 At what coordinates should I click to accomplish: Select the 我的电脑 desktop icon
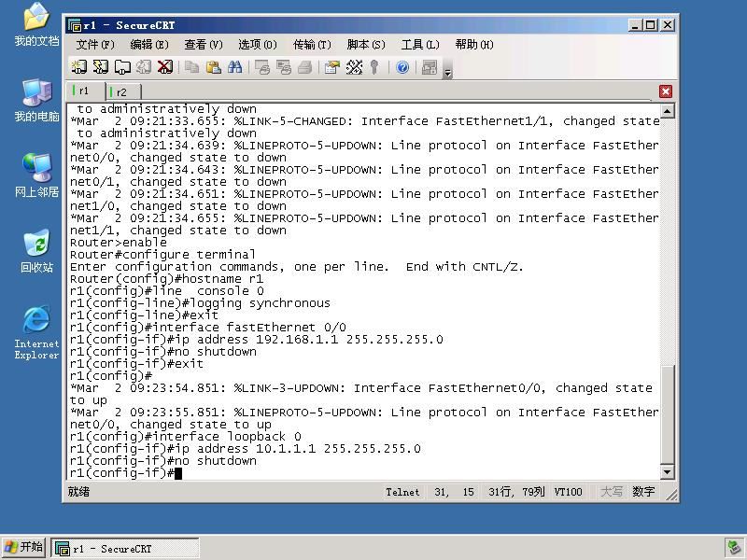tap(36, 100)
